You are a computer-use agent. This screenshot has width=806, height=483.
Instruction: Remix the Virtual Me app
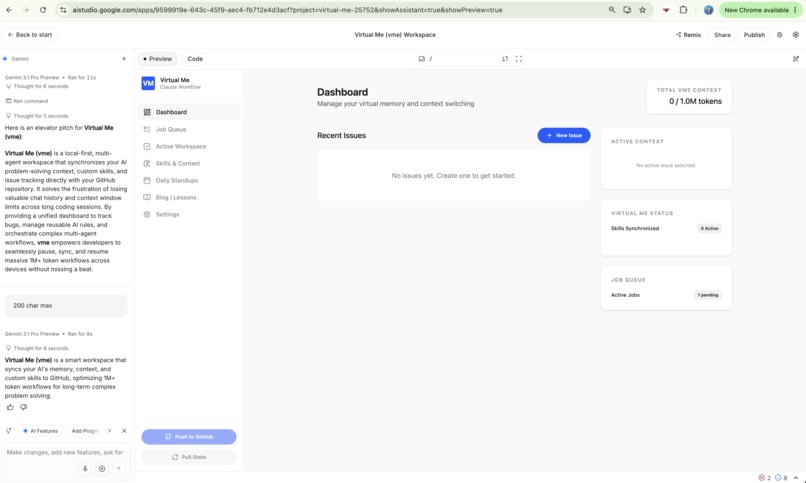[x=688, y=35]
